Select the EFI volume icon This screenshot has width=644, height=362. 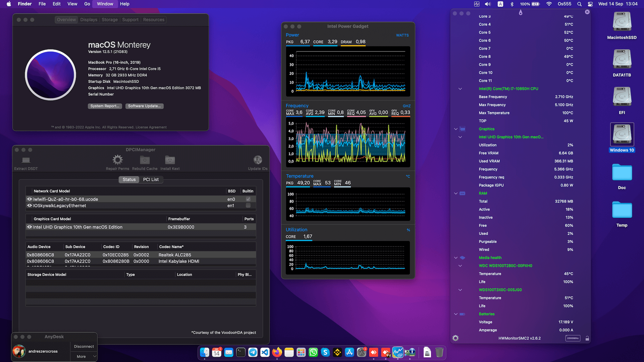(x=622, y=97)
